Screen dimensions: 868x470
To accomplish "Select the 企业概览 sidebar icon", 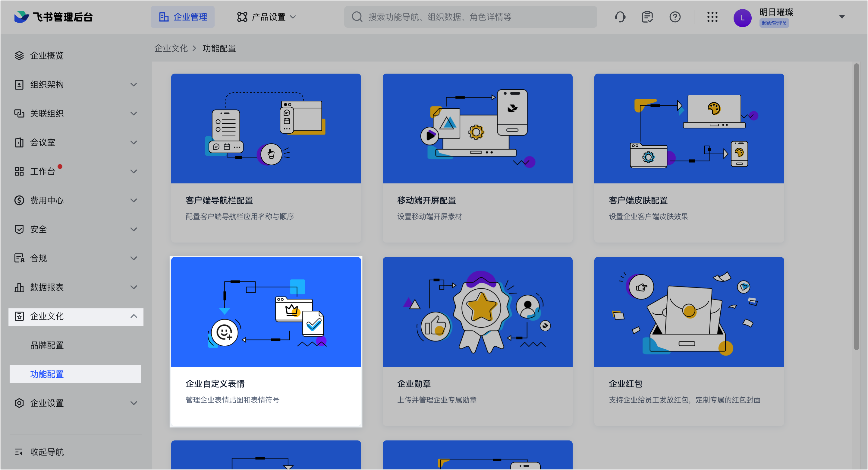I will click(19, 55).
